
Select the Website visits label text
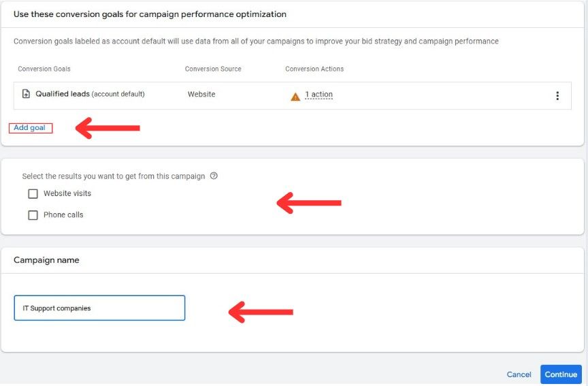click(67, 193)
